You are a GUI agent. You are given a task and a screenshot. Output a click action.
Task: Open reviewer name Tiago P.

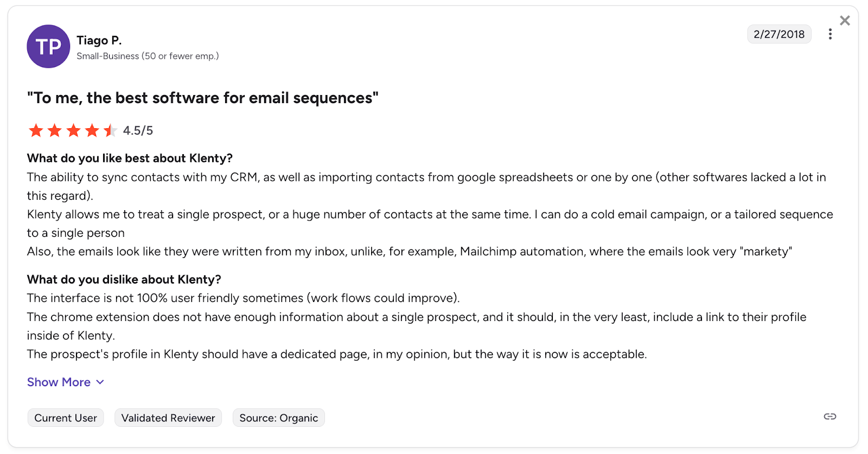click(x=99, y=41)
